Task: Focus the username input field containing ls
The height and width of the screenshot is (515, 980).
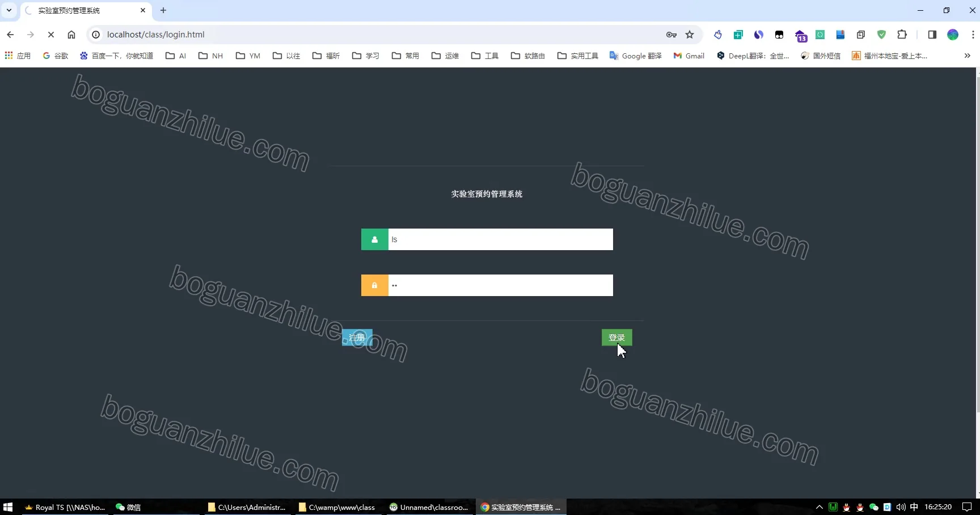Action: point(500,239)
